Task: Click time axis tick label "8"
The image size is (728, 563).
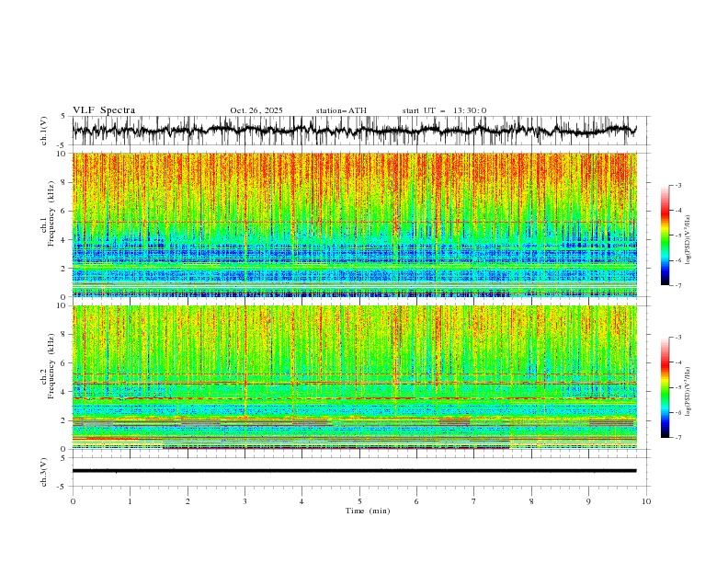Action: click(531, 501)
